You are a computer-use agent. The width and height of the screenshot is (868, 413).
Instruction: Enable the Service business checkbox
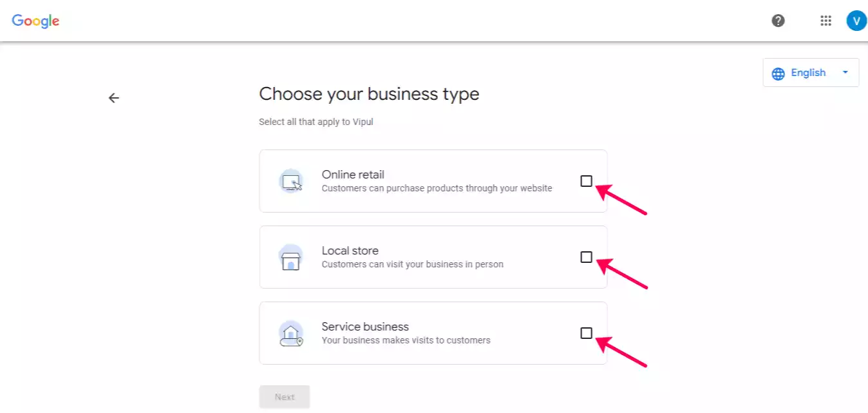tap(586, 333)
